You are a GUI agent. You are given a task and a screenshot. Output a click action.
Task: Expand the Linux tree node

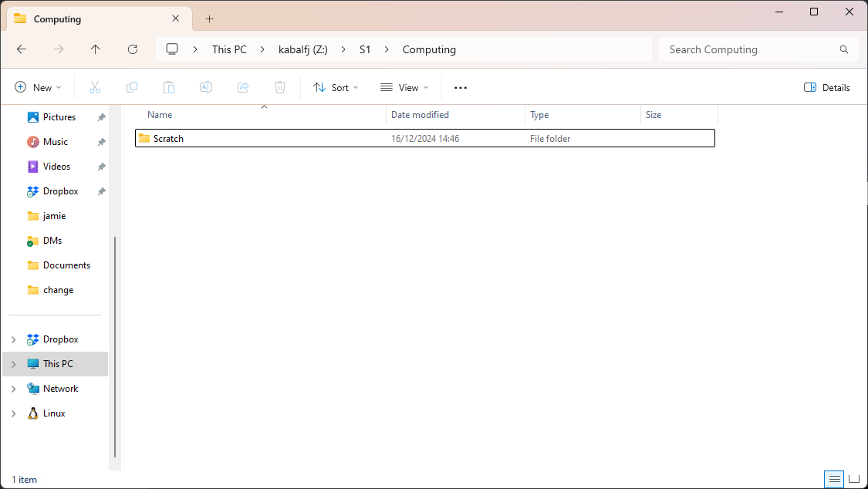tap(13, 413)
